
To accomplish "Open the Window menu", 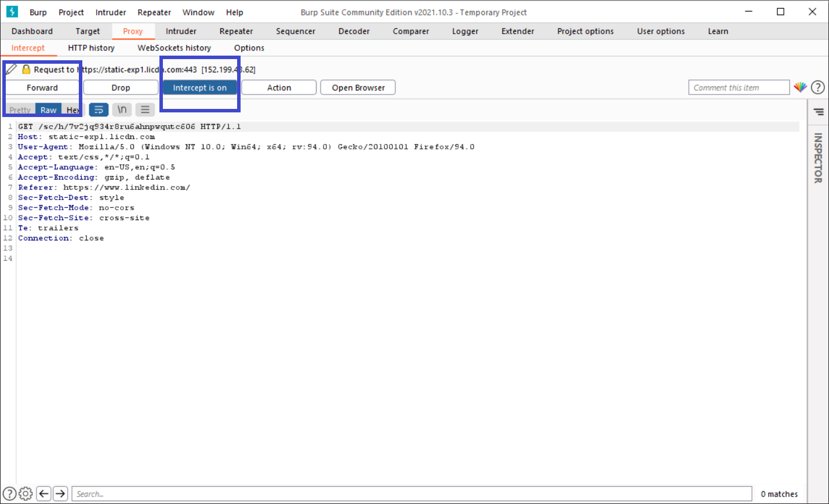I will pos(198,12).
